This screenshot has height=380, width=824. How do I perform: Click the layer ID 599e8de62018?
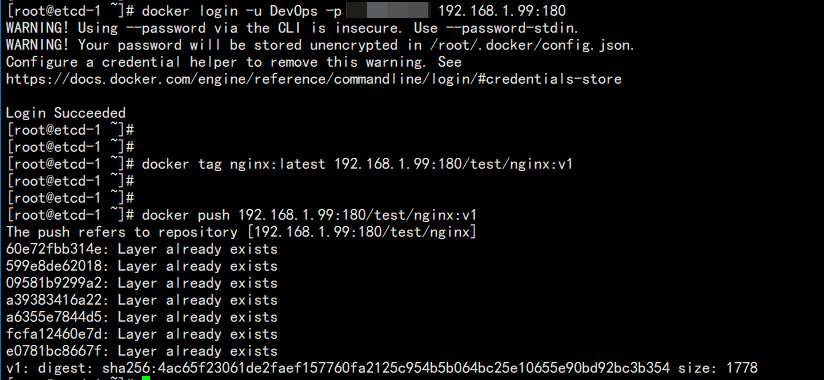pos(54,266)
